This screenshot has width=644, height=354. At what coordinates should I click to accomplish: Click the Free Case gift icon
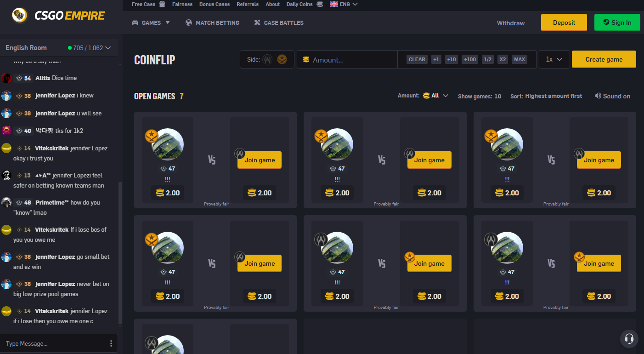tap(162, 4)
